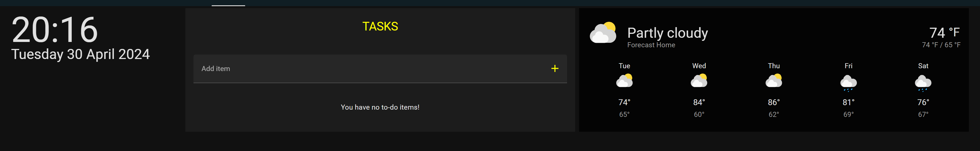Click Friday's 81° high temperature
This screenshot has height=151, width=980.
tap(848, 102)
